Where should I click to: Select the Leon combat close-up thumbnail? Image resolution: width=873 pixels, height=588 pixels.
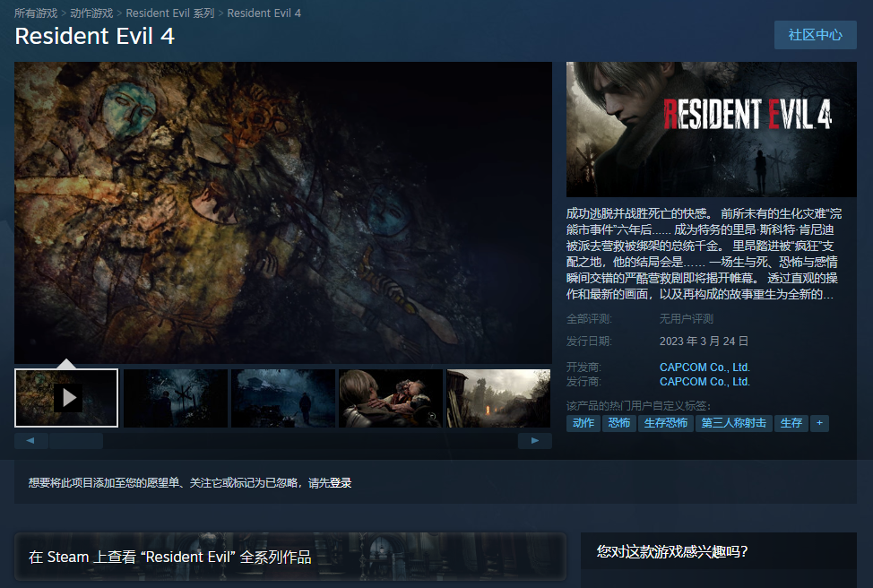pyautogui.click(x=390, y=397)
